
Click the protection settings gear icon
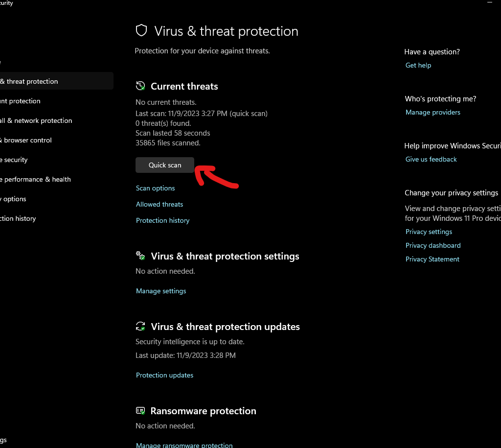tap(140, 256)
